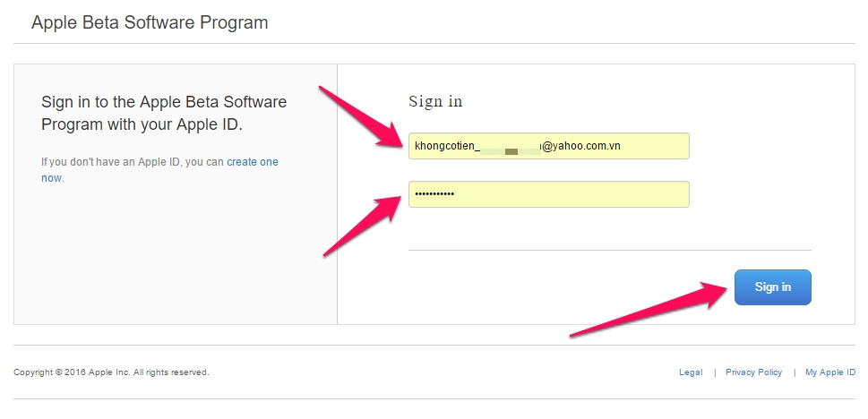The height and width of the screenshot is (419, 868).
Task: Click the Apple Beta Software Program title
Action: point(150,22)
